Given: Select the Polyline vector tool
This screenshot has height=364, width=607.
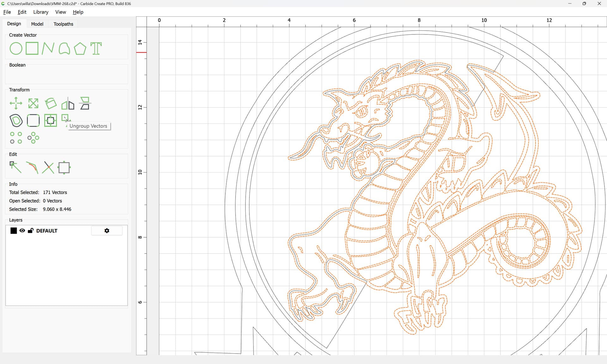Looking at the screenshot, I should tap(48, 49).
